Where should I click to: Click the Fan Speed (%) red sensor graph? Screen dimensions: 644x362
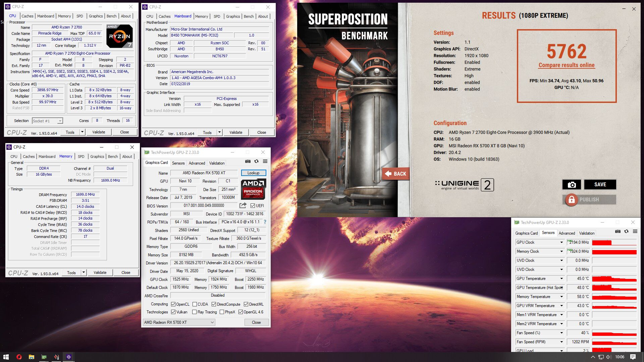[x=614, y=333]
